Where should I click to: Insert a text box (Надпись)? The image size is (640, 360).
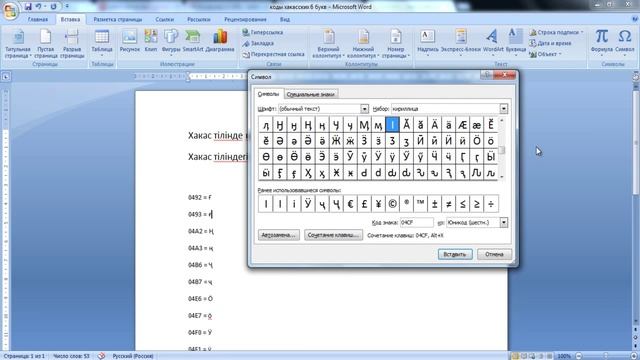(x=428, y=42)
